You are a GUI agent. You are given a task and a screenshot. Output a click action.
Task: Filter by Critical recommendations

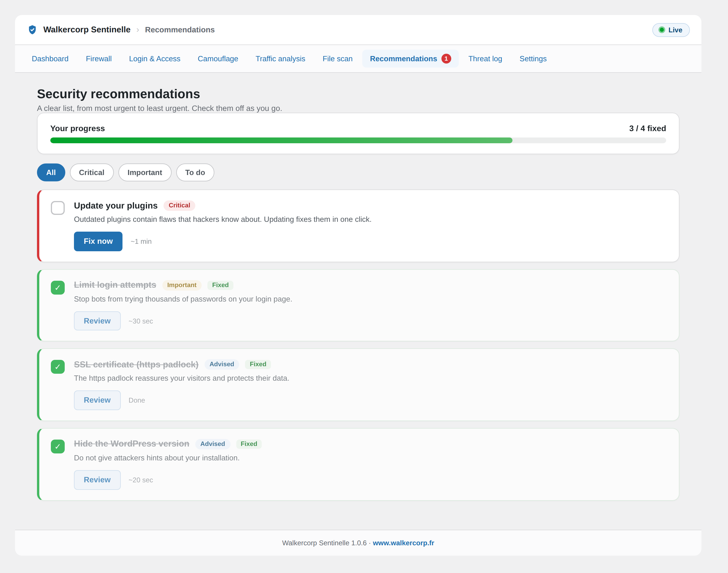click(92, 172)
